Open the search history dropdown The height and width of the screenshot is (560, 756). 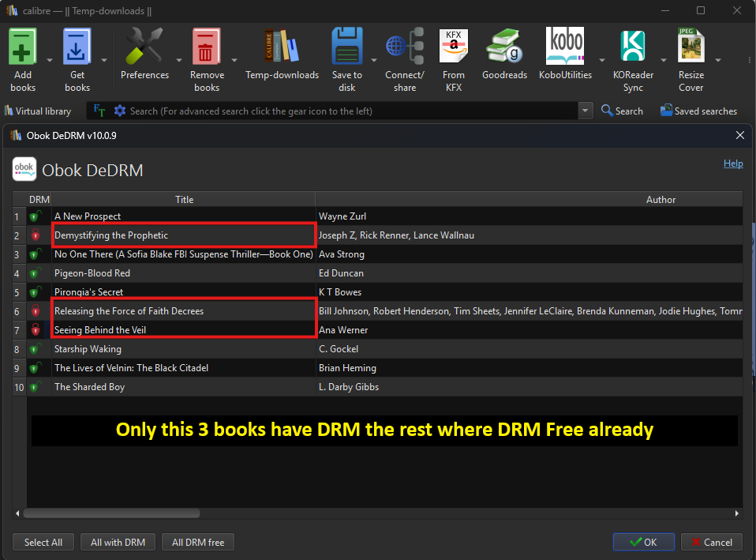[585, 111]
